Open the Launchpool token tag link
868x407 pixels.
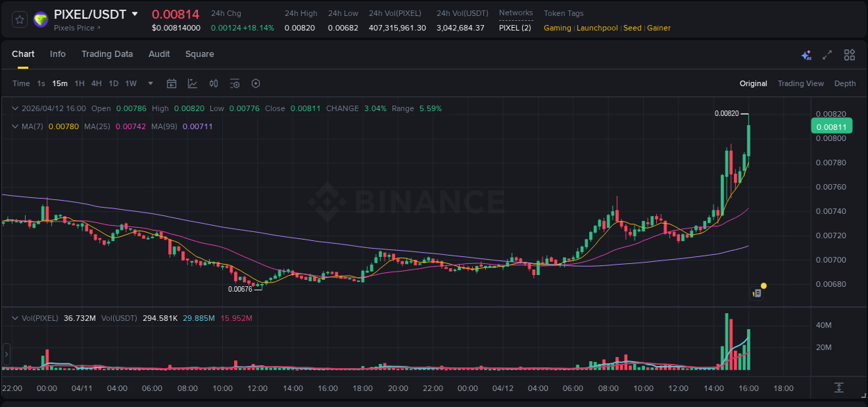click(x=597, y=28)
